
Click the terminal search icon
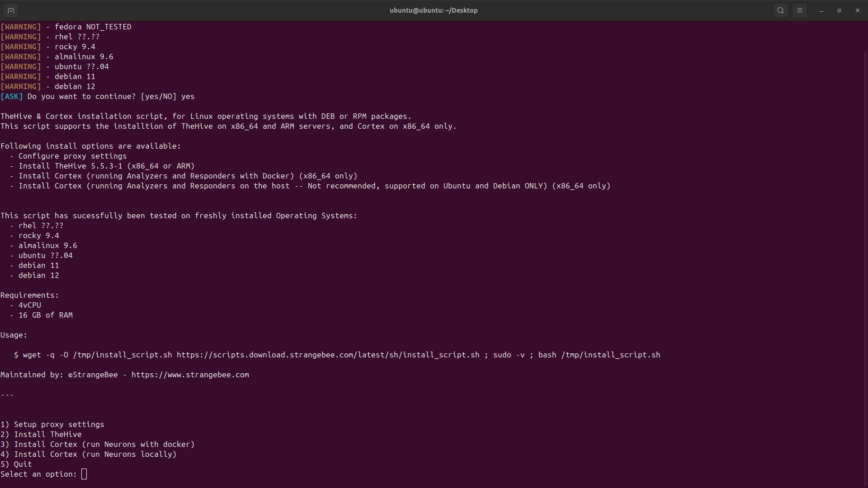[780, 10]
